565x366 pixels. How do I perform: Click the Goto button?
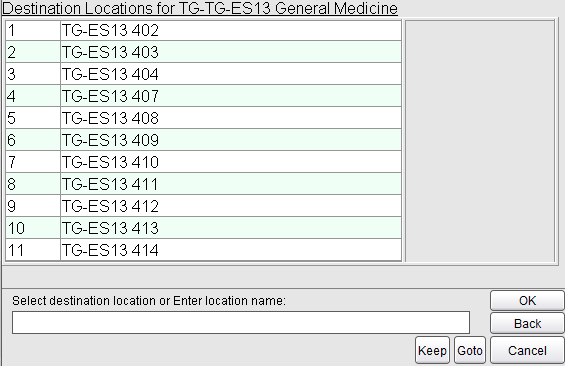[x=470, y=350]
